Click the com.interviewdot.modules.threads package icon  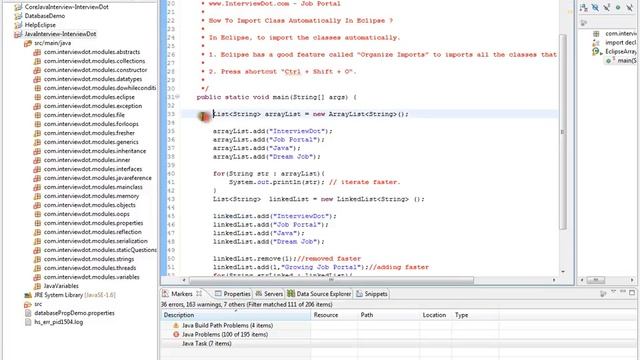37,268
